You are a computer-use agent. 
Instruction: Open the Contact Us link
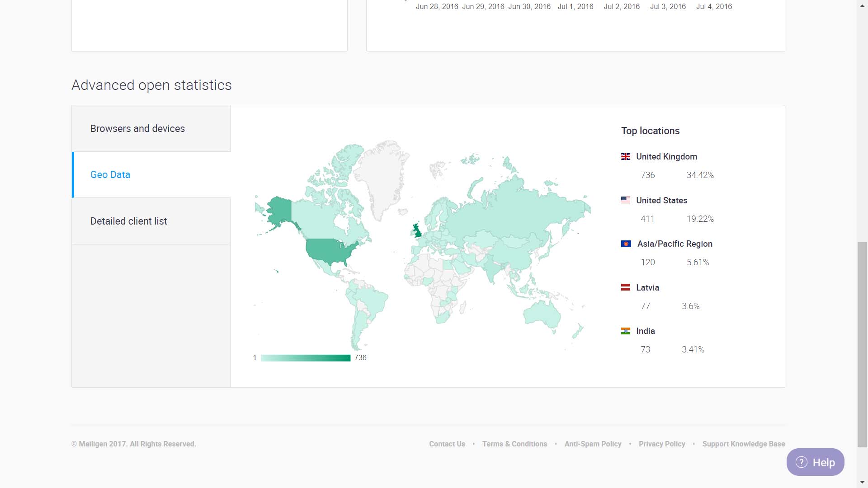tap(447, 444)
